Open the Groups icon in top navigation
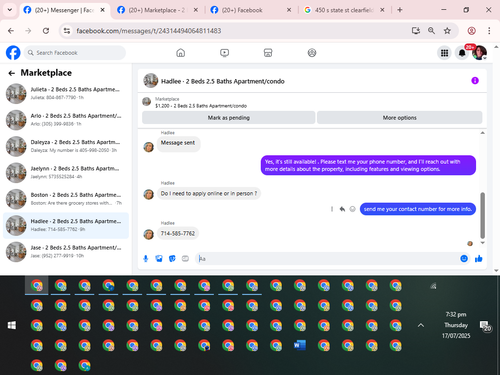Viewport: 500px width, 375px height. (x=312, y=53)
